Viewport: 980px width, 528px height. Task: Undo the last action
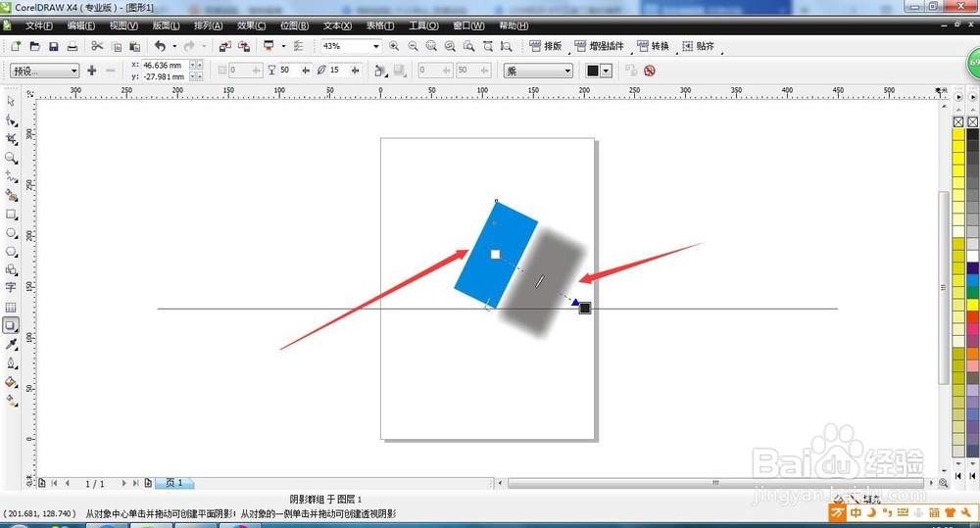click(161, 46)
